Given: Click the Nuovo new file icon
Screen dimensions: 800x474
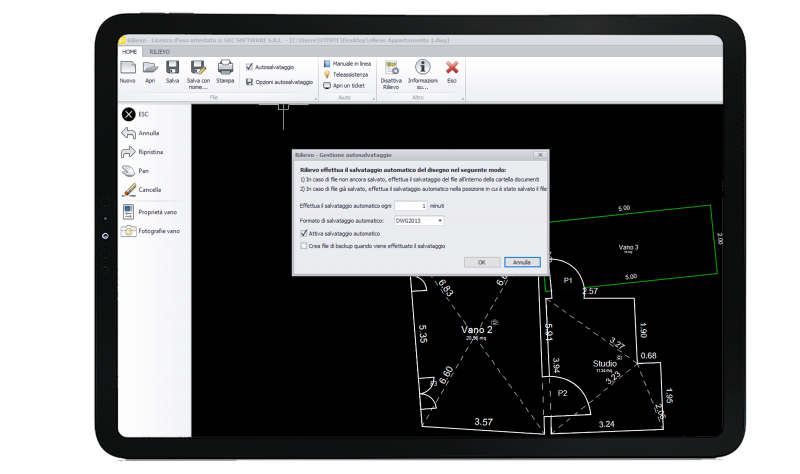Looking at the screenshot, I should pos(128,68).
